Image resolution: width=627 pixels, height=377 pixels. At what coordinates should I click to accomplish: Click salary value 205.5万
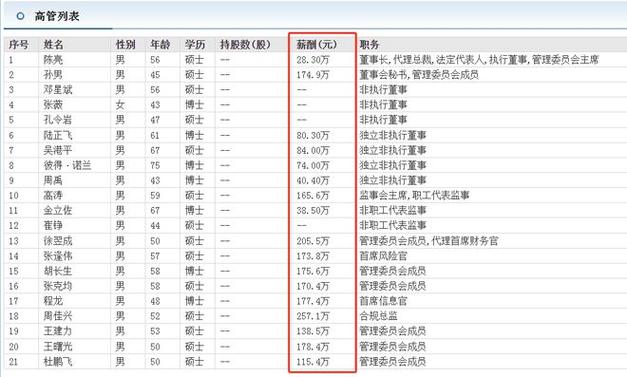(x=313, y=241)
